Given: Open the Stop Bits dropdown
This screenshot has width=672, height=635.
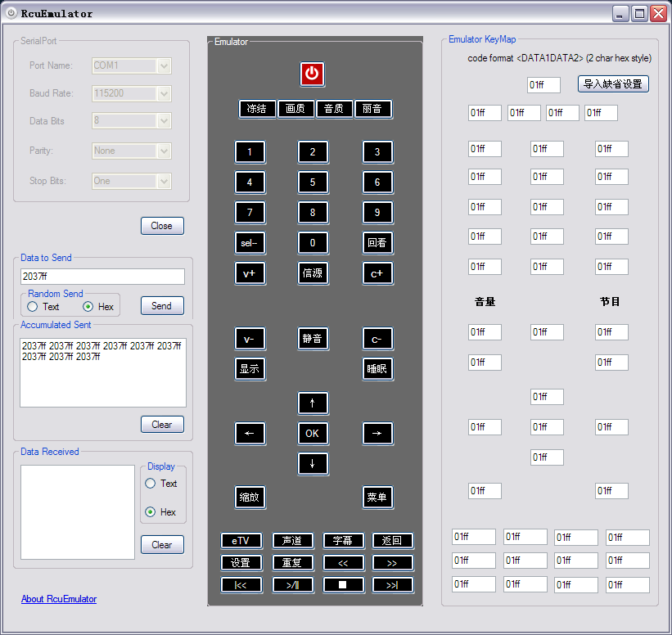Looking at the screenshot, I should pyautogui.click(x=165, y=181).
